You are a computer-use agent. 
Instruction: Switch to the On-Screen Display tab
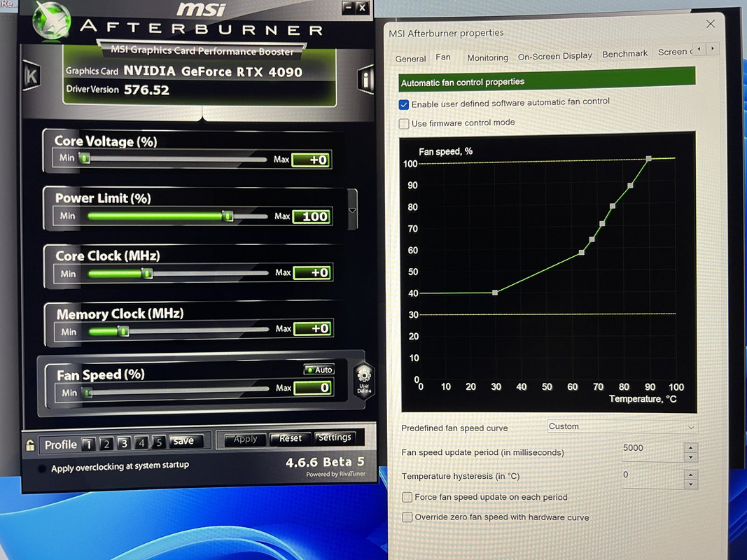(x=554, y=56)
